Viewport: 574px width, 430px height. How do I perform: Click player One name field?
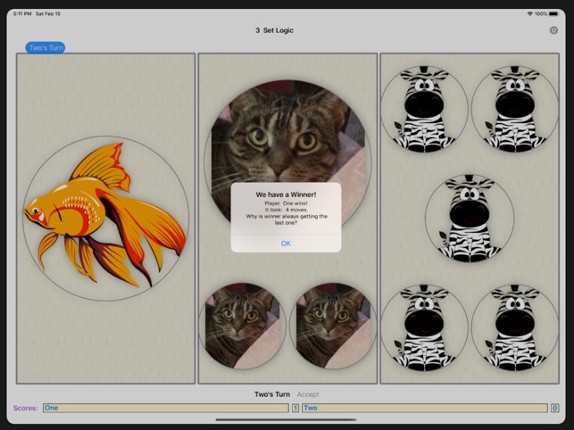click(x=166, y=408)
